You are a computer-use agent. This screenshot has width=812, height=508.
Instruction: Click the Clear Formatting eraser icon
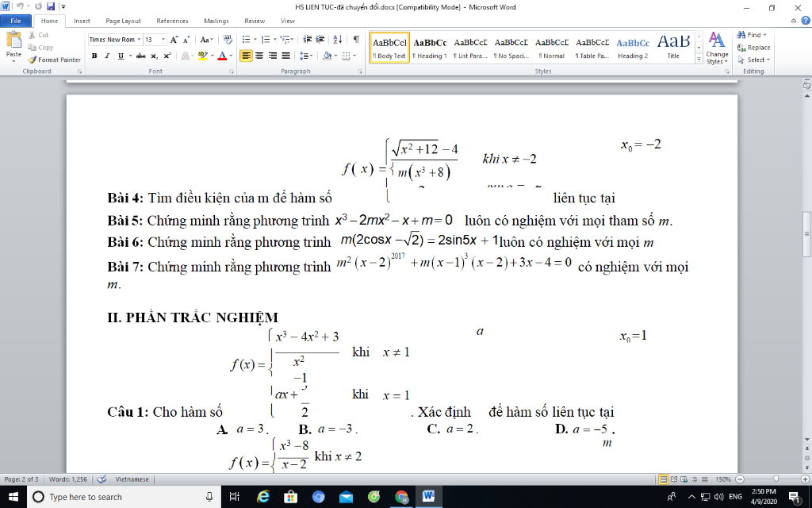tap(228, 40)
